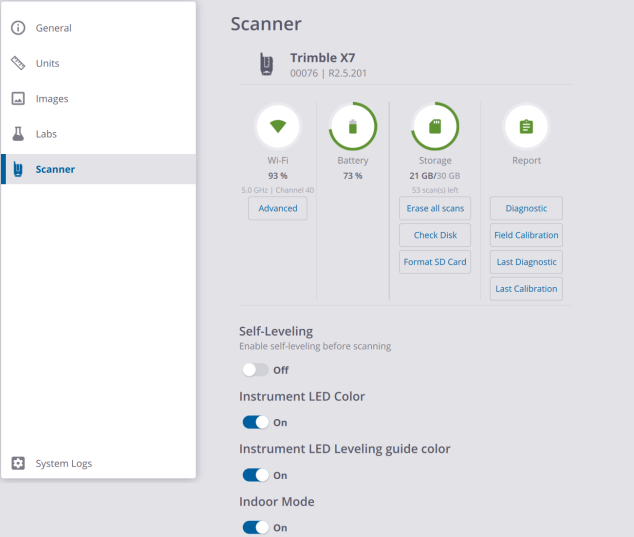
Task: Start Field Calibration
Action: (526, 235)
